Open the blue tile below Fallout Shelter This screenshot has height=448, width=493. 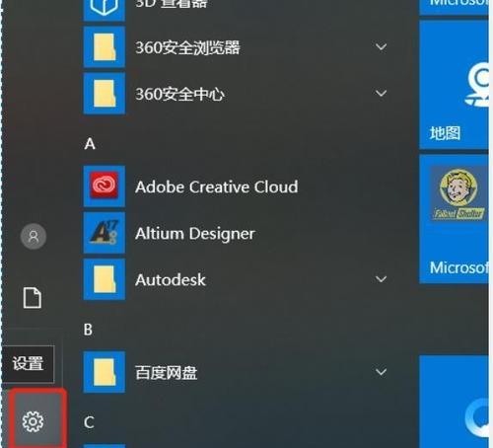[454, 402]
